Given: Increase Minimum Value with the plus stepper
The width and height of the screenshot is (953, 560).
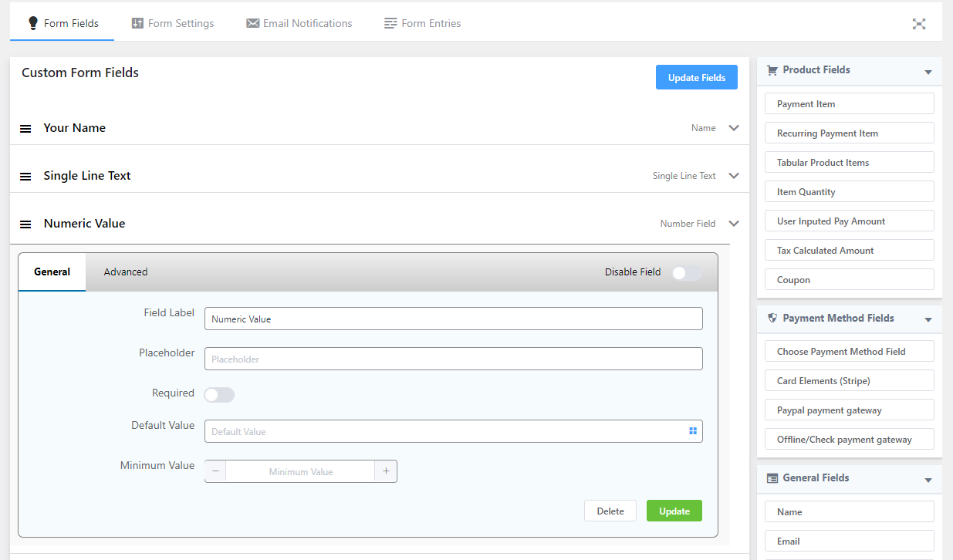Looking at the screenshot, I should coord(386,471).
